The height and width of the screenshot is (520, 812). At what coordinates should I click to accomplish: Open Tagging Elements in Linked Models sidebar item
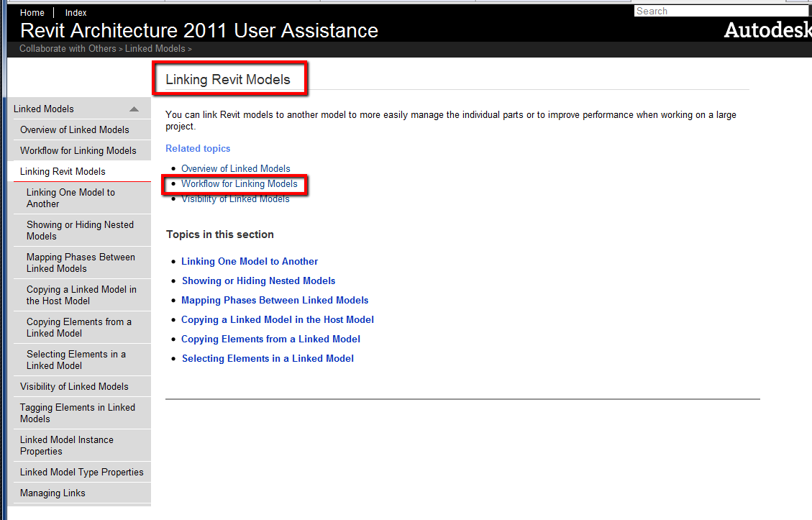pos(78,413)
